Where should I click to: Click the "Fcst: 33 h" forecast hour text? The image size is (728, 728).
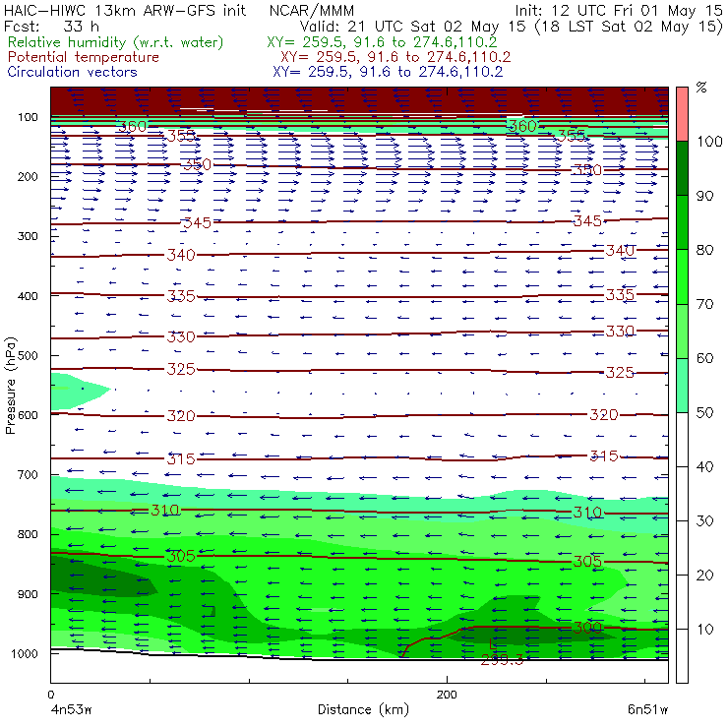pyautogui.click(x=51, y=26)
